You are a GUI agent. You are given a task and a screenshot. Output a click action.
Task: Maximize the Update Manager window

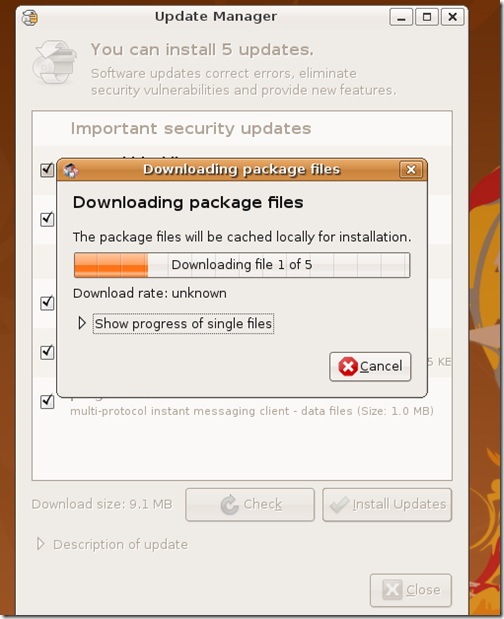[x=427, y=17]
